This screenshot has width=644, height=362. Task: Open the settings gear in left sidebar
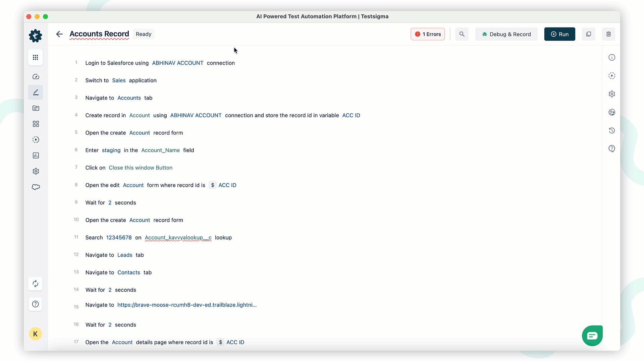pos(36,171)
